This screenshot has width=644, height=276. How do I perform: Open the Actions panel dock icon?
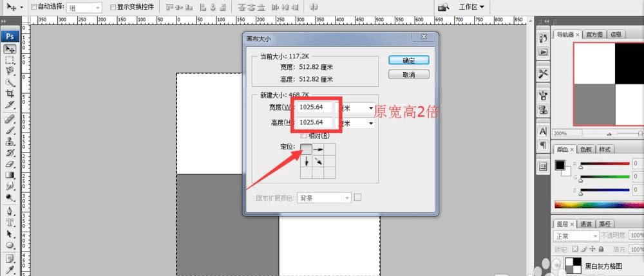click(544, 52)
